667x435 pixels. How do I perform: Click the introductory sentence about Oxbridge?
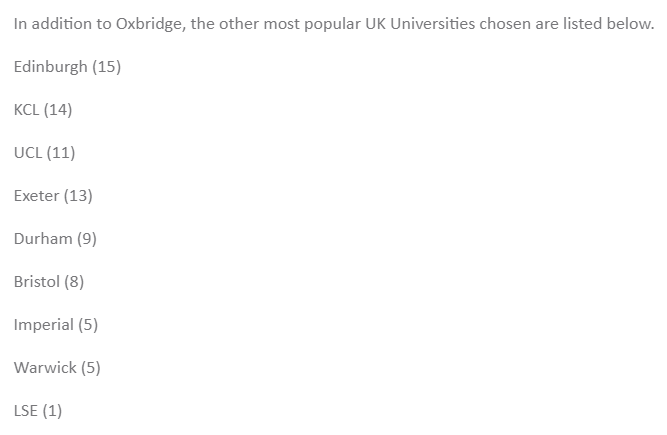pos(333,24)
